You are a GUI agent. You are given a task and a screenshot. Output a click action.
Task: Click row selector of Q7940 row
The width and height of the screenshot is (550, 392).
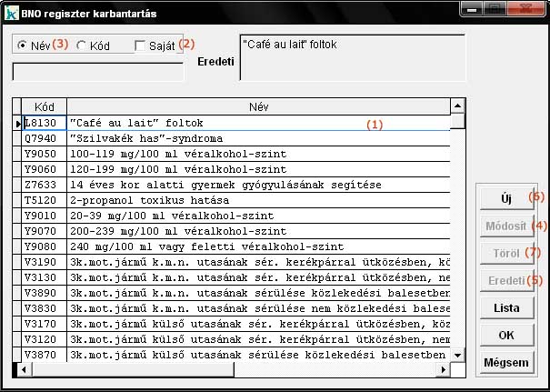click(x=17, y=138)
